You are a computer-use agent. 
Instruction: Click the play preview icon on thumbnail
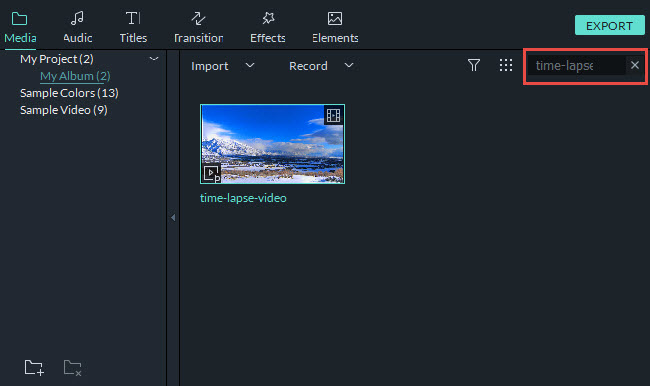click(x=211, y=173)
